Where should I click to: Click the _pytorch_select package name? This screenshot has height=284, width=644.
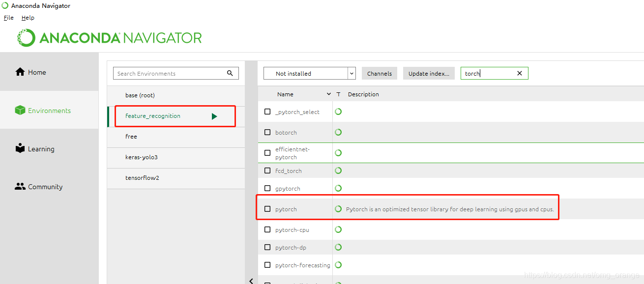coord(297,112)
